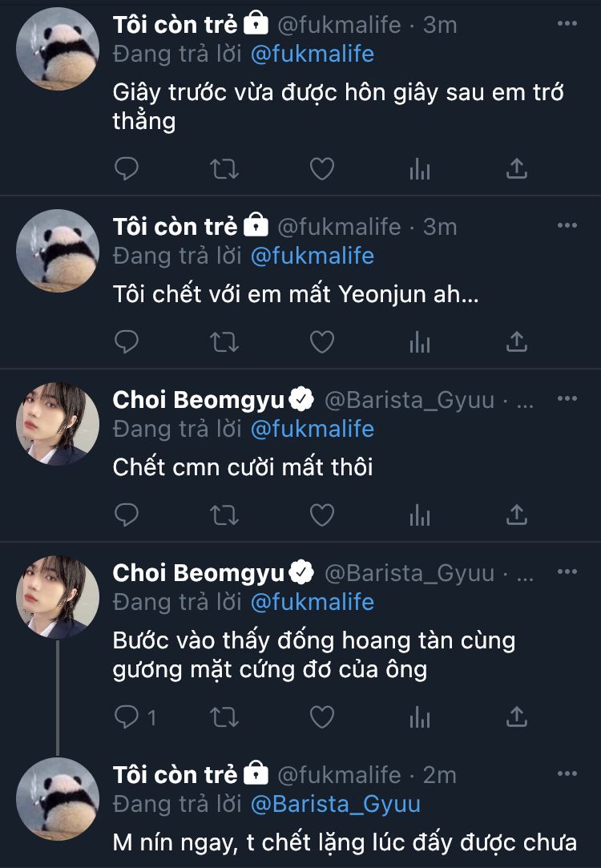This screenshot has width=601, height=868.
Task: Open more options on 'Giây trước vừa được hôn' tweet
Action: (x=567, y=24)
